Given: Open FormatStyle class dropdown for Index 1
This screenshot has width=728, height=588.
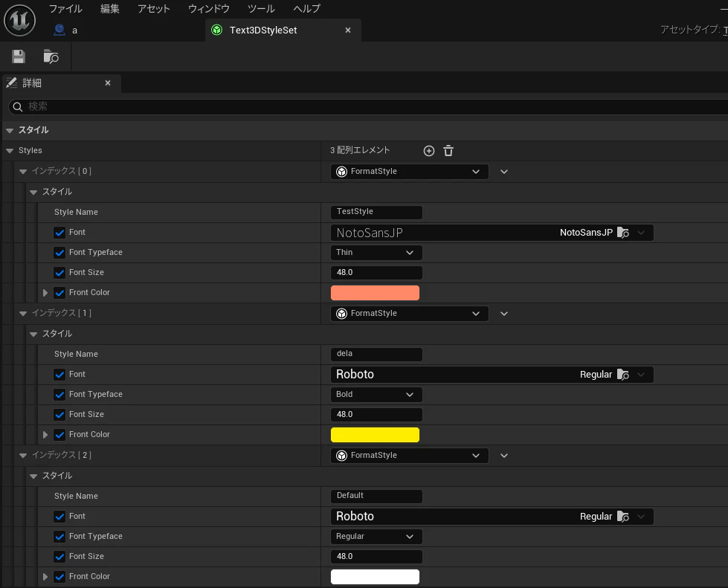Looking at the screenshot, I should [x=410, y=314].
